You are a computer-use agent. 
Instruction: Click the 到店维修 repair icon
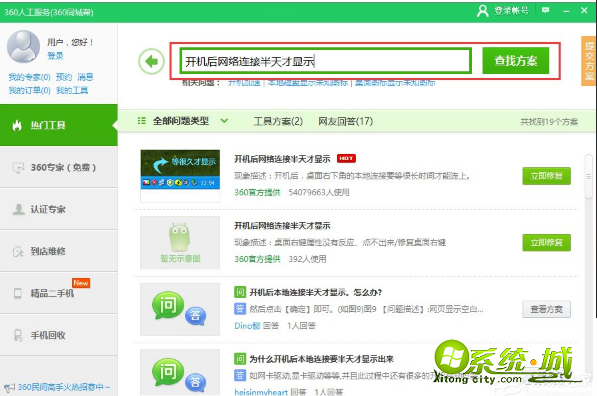pyautogui.click(x=18, y=251)
